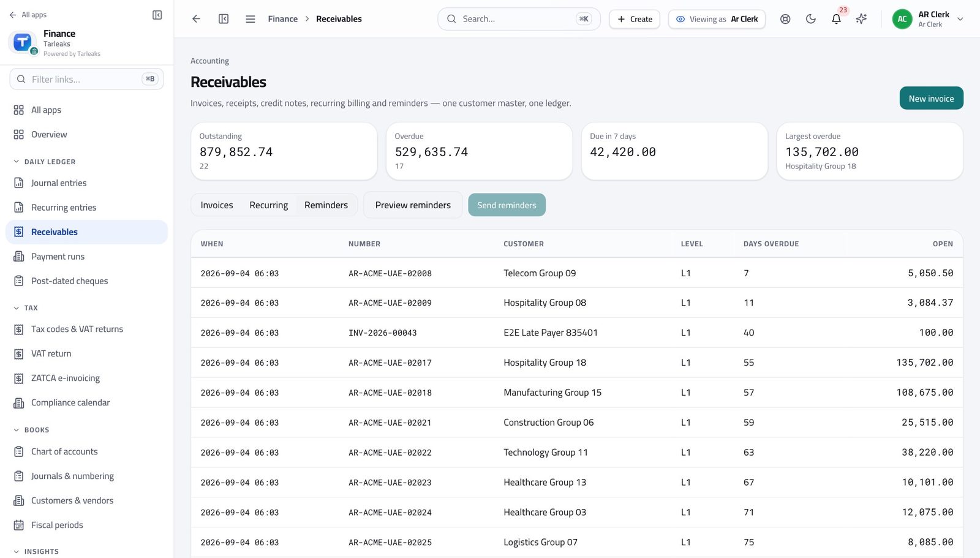
Task: Collapse the INSIGHTS section
Action: coord(36,551)
